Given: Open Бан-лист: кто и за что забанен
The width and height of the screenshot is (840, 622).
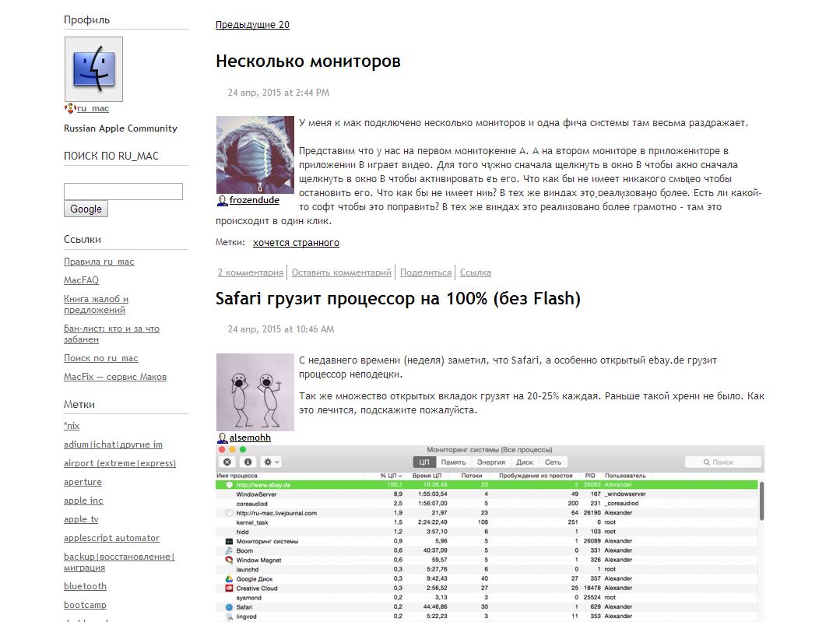Looking at the screenshot, I should pyautogui.click(x=111, y=334).
